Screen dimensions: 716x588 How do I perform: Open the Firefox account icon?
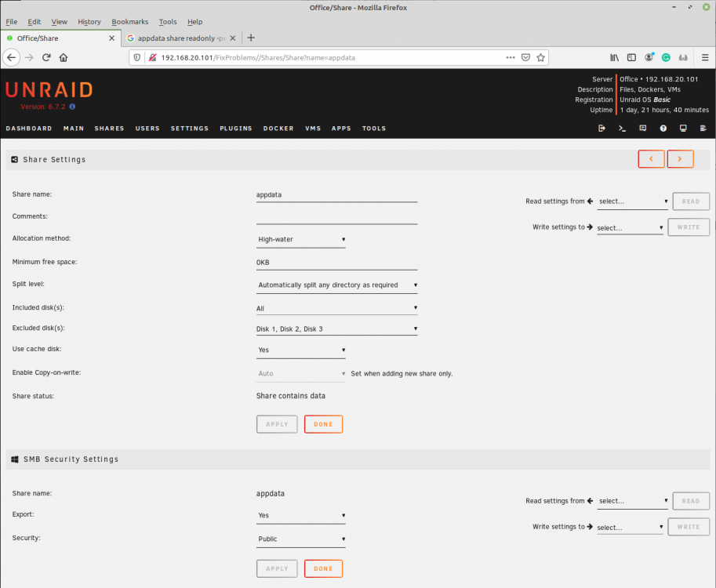[649, 57]
